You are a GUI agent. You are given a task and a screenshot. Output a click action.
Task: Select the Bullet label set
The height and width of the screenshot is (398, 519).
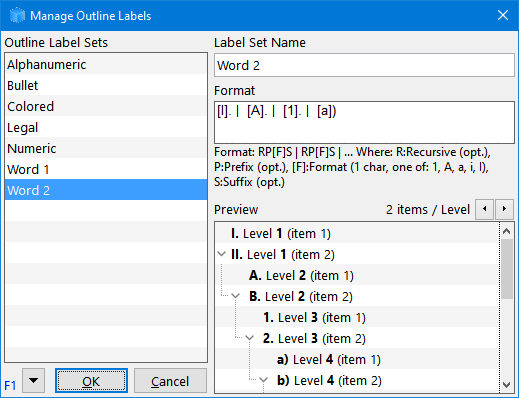106,85
